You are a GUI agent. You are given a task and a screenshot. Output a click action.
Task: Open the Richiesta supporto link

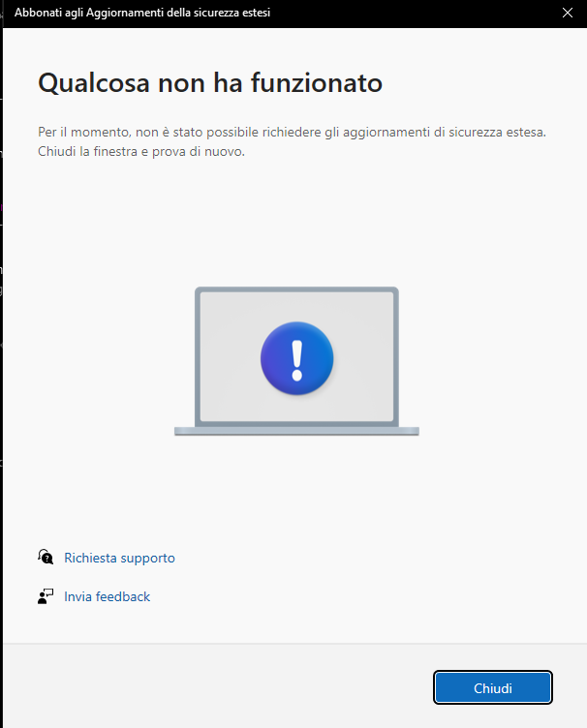coord(119,558)
